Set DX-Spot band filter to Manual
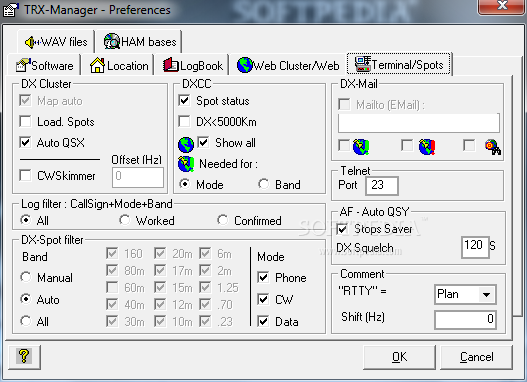 26,277
